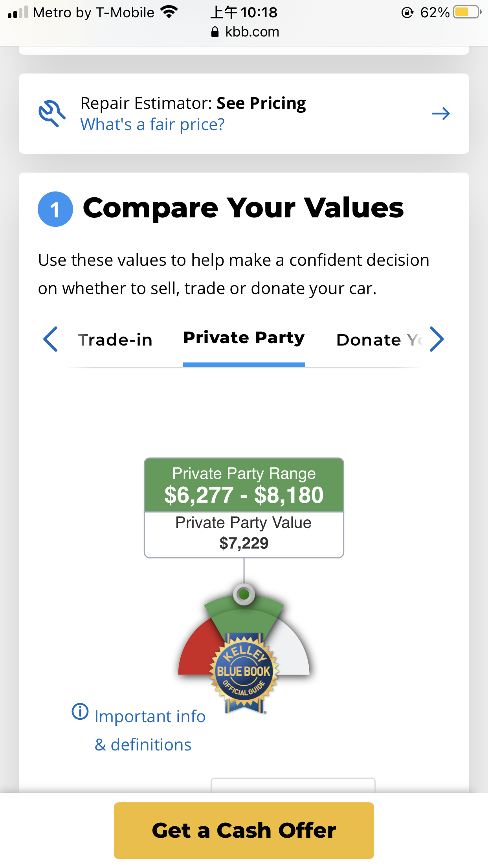The height and width of the screenshot is (868, 488).
Task: Tap the Kelley Blue Book badge
Action: tap(244, 671)
